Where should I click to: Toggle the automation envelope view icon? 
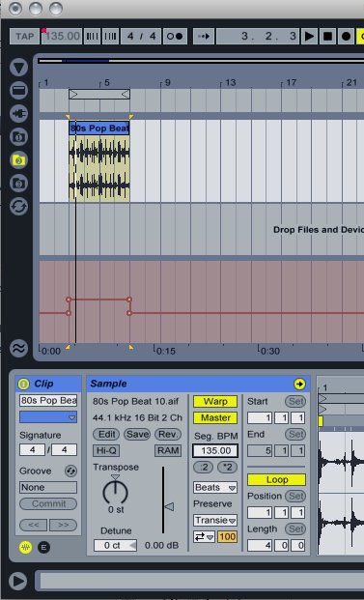(x=18, y=348)
